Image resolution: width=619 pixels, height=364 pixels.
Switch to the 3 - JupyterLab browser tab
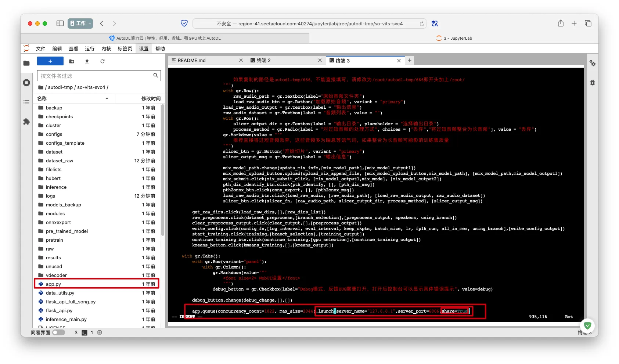[x=454, y=38]
